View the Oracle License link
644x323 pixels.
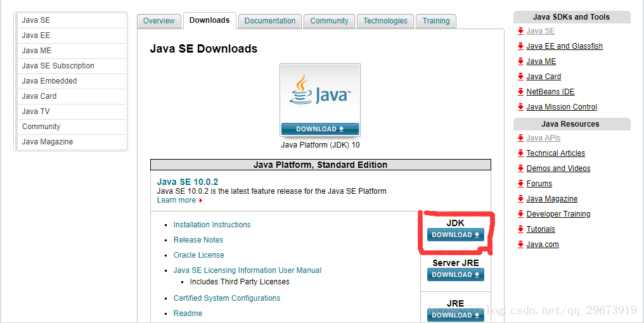199,255
